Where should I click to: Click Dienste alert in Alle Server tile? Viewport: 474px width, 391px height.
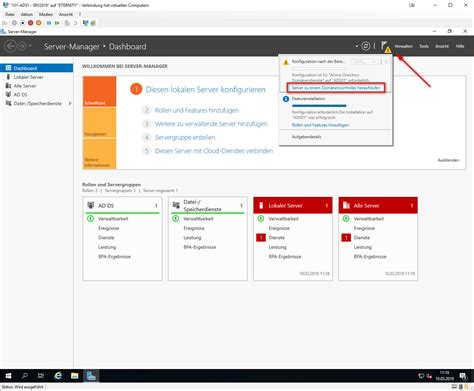click(362, 238)
